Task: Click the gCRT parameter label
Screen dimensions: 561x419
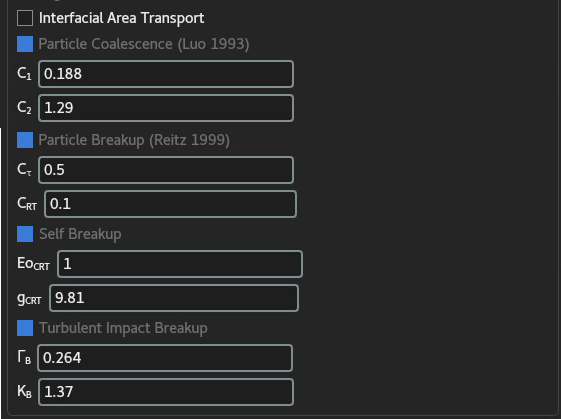Action: pyautogui.click(x=29, y=298)
